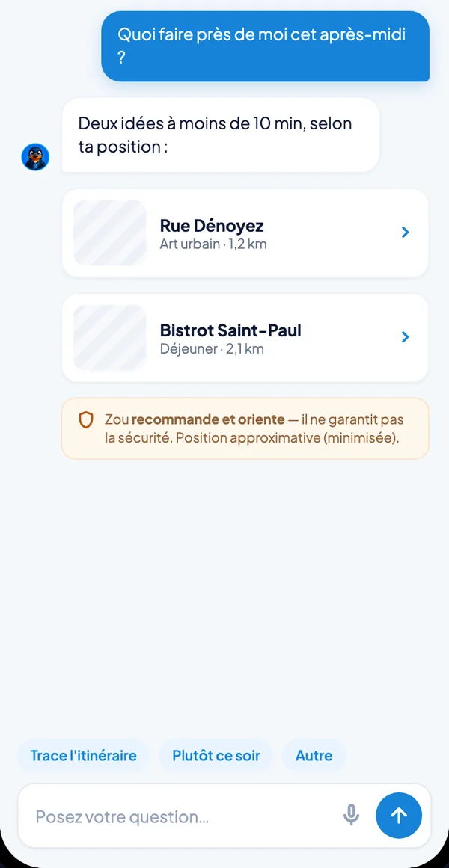The image size is (449, 868).
Task: Expand Bistrot Saint-Paul using its chevron
Action: 405,337
